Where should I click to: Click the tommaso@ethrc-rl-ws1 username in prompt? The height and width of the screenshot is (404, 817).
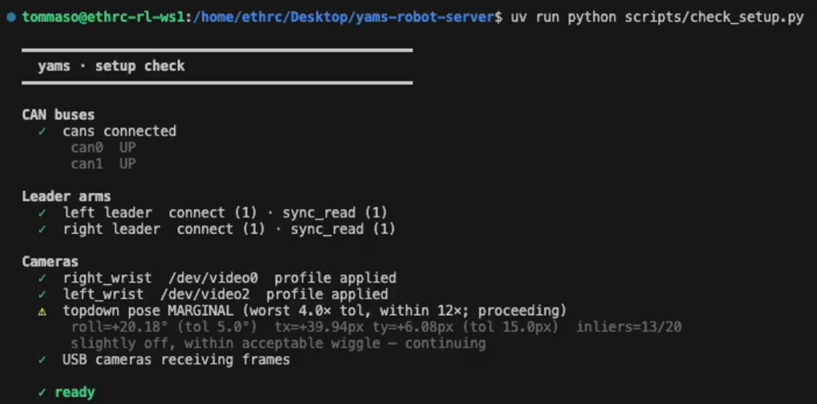(x=104, y=18)
